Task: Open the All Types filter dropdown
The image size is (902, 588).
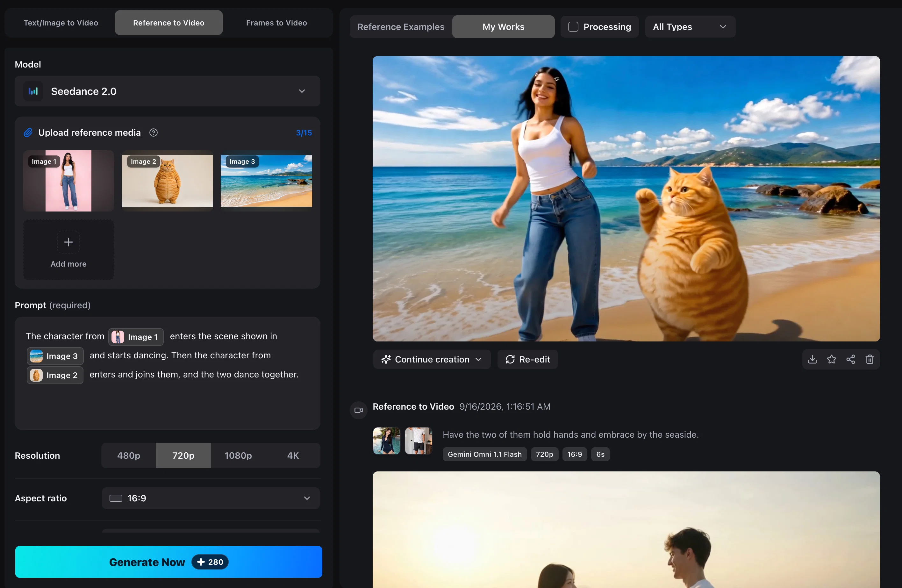Action: (x=690, y=27)
